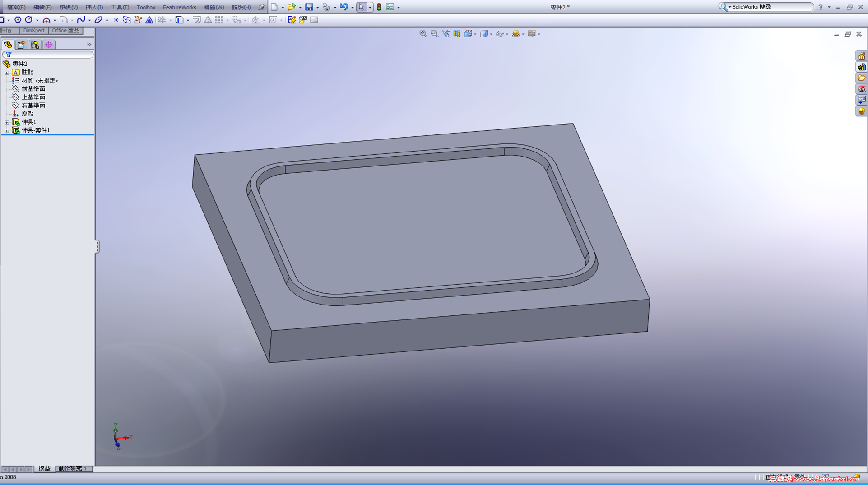
Task: Select the sketch Text tool
Action: click(149, 20)
